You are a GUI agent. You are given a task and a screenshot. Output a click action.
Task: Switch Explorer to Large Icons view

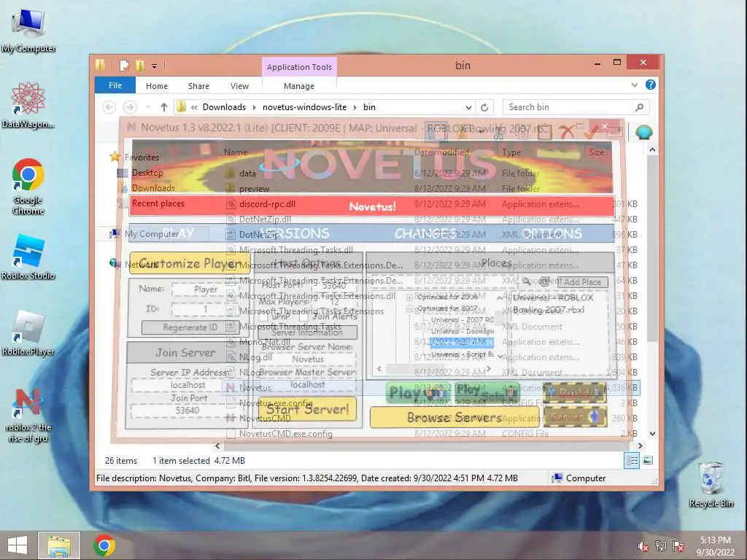click(648, 461)
